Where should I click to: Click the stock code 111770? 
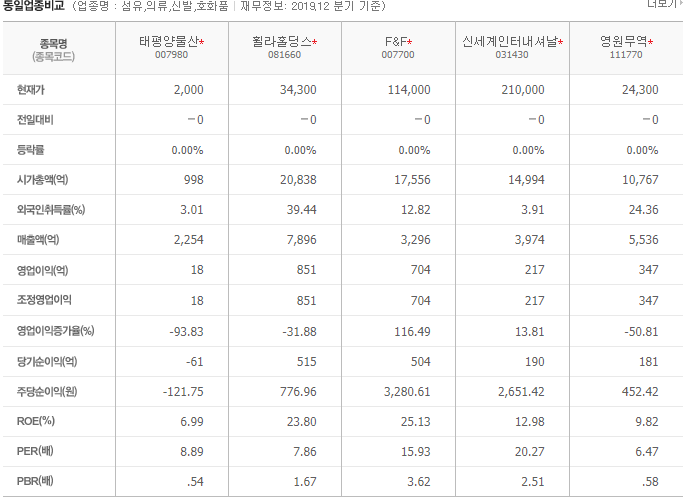click(x=626, y=55)
